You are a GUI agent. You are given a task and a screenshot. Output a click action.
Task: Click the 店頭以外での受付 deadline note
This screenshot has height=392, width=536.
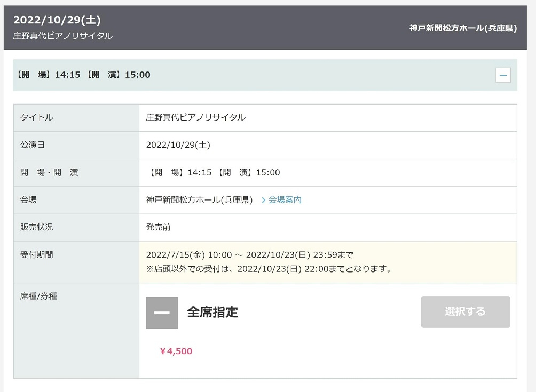click(x=269, y=269)
